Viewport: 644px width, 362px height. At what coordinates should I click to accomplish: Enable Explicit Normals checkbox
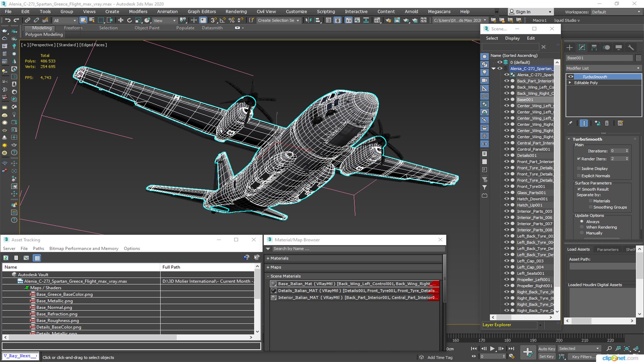coord(579,176)
